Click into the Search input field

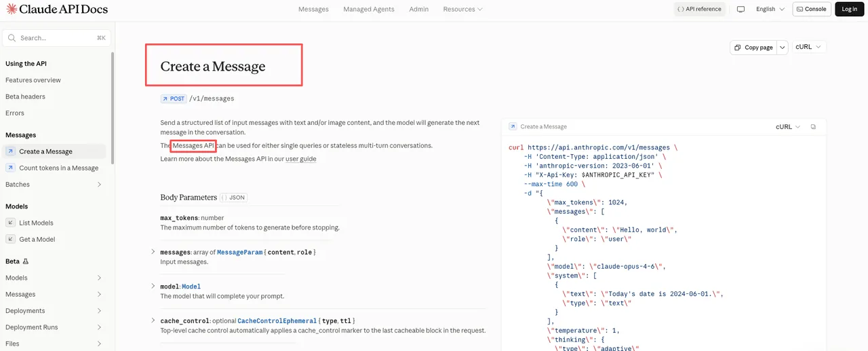click(x=56, y=38)
